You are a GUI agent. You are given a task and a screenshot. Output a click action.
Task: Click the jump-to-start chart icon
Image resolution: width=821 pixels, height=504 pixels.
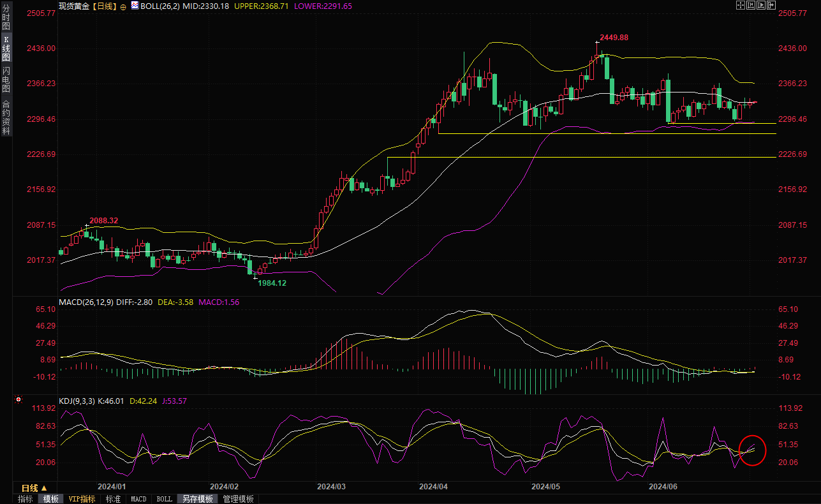[751, 5]
